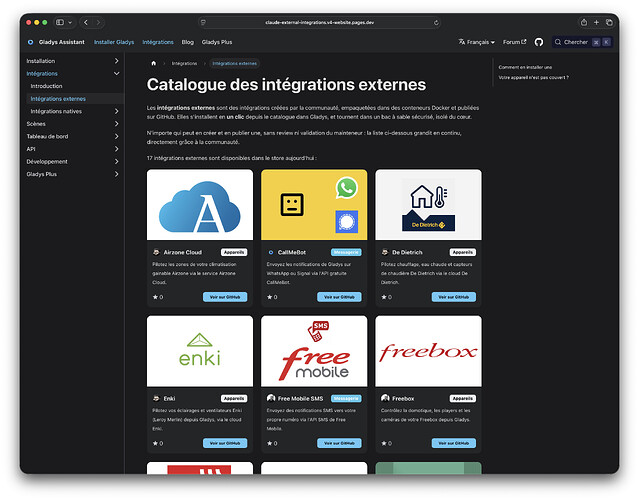
Task: View De Dietrich on GitHub
Action: click(454, 297)
